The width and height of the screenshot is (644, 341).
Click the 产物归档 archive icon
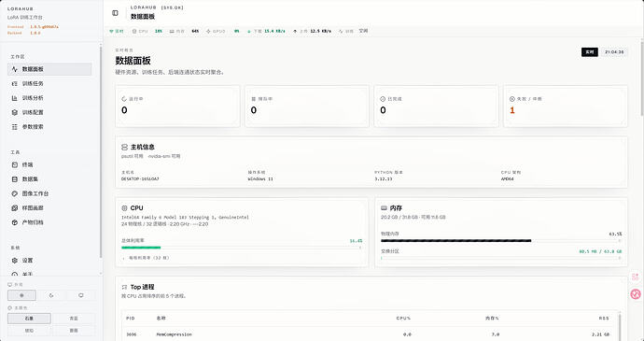pos(15,222)
